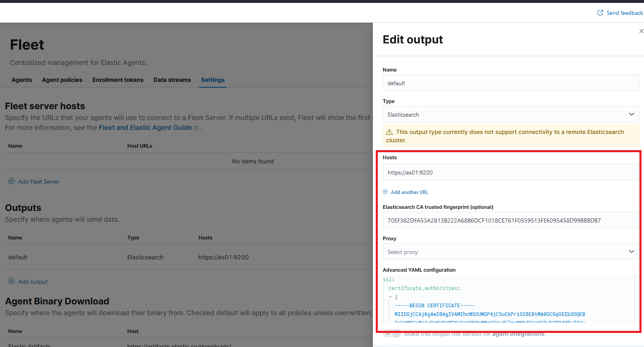The image size is (644, 347).
Task: Expand the Select proxy dropdown
Action: 511,251
